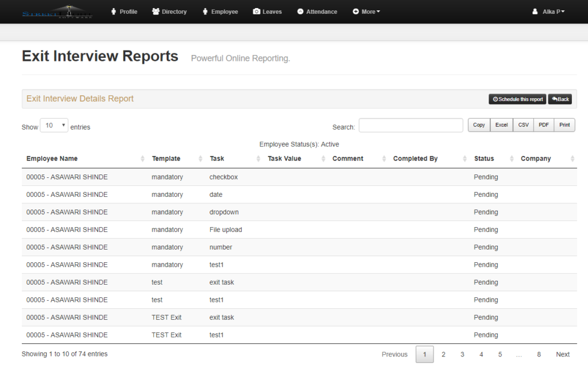This screenshot has height=369, width=588.
Task: Click the Street Software logo
Action: [x=57, y=11]
